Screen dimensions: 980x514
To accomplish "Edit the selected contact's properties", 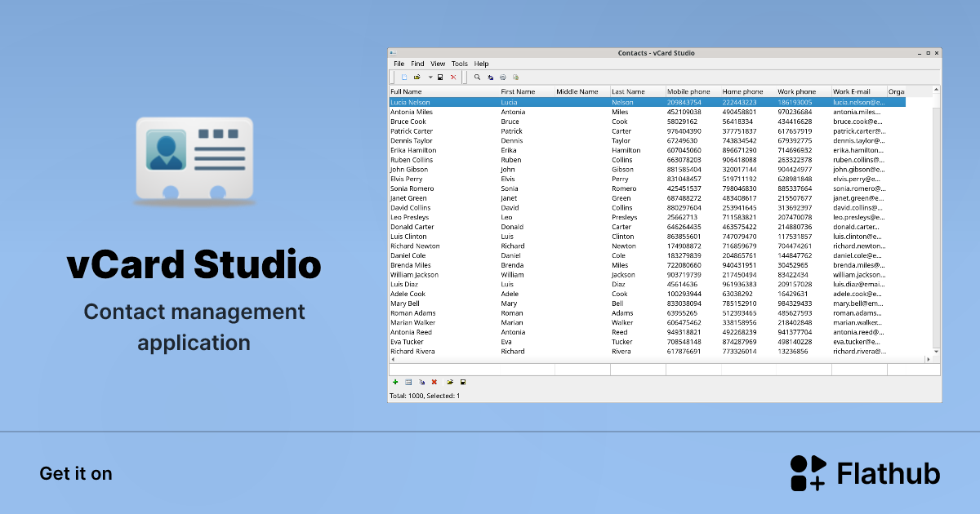I will pos(408,382).
